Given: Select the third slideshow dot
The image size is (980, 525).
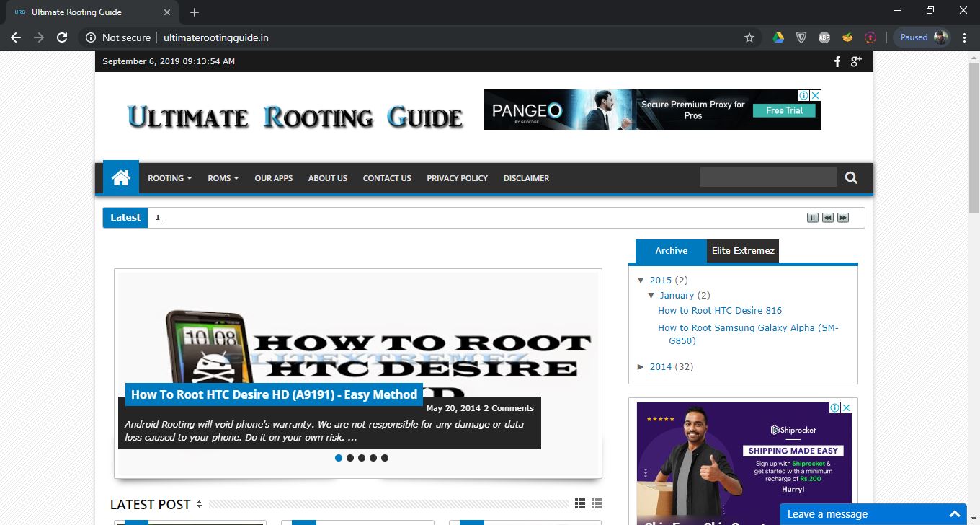Looking at the screenshot, I should (362, 458).
